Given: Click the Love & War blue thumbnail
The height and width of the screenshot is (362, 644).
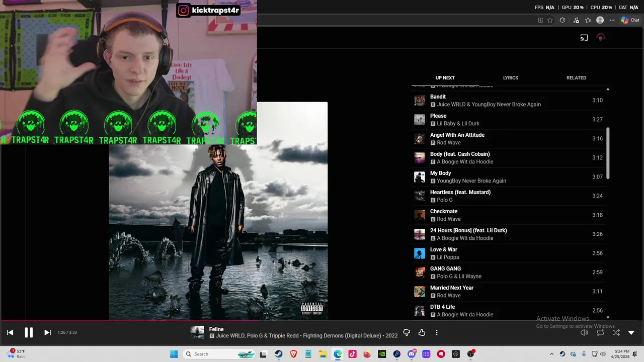Looking at the screenshot, I should pos(420,253).
